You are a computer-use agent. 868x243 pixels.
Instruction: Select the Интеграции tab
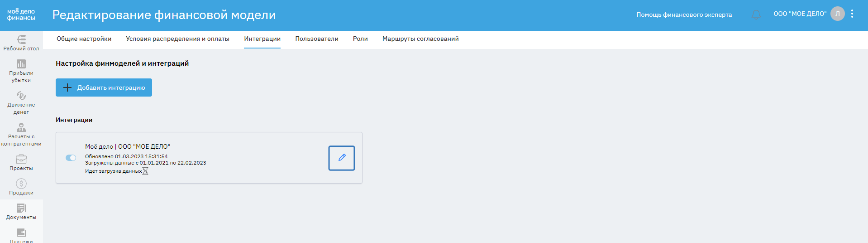(262, 39)
